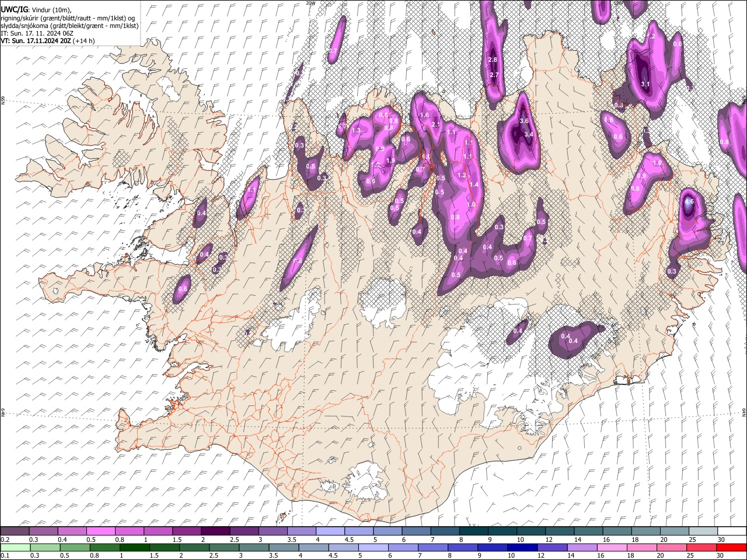Click the "slydda/snjókoma" legend description line
This screenshot has width=747, height=560.
coord(69,26)
